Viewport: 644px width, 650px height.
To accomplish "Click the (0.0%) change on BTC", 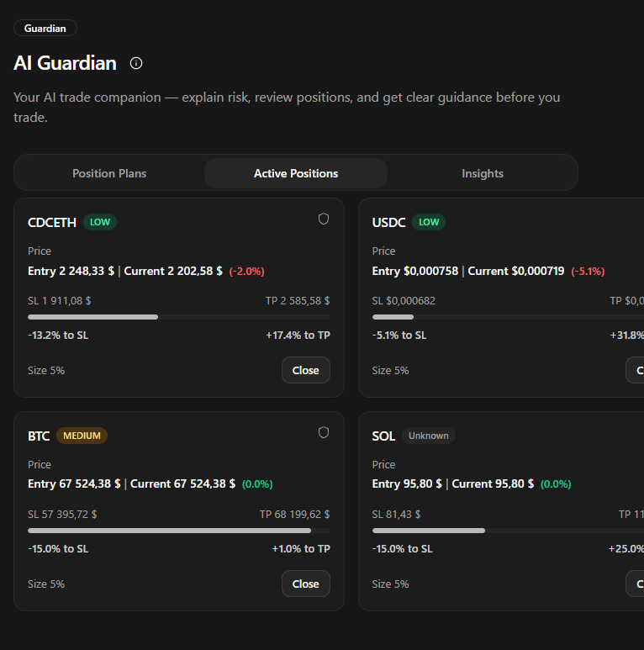I will tap(257, 484).
